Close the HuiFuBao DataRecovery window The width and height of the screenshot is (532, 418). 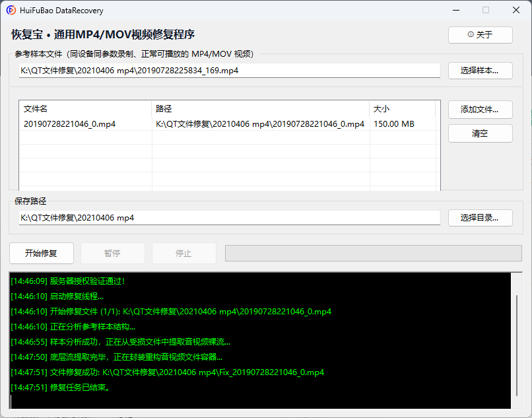[x=516, y=10]
